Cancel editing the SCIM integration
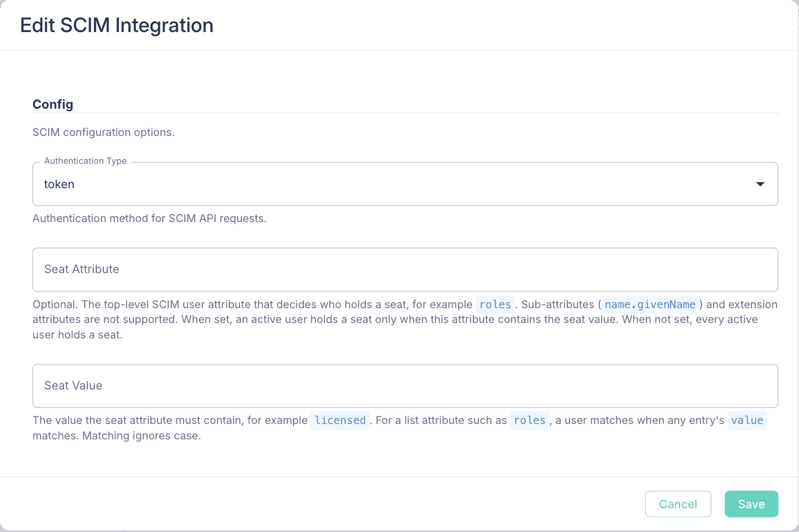Screen dimensions: 799x532 click(678, 504)
